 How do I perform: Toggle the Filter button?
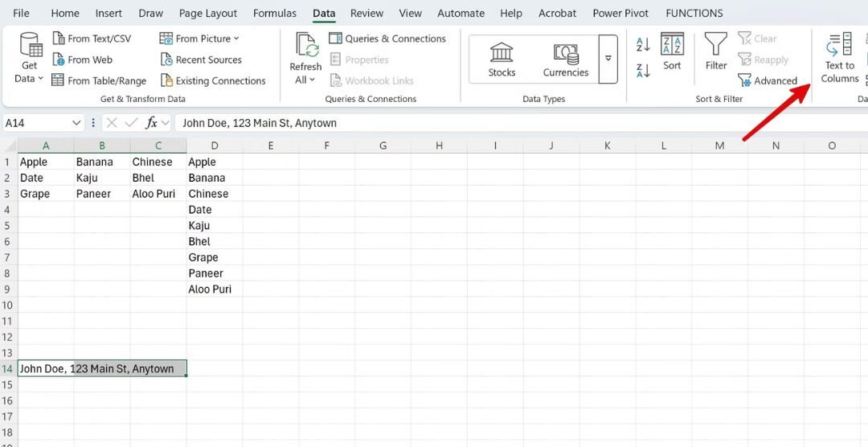pyautogui.click(x=715, y=53)
